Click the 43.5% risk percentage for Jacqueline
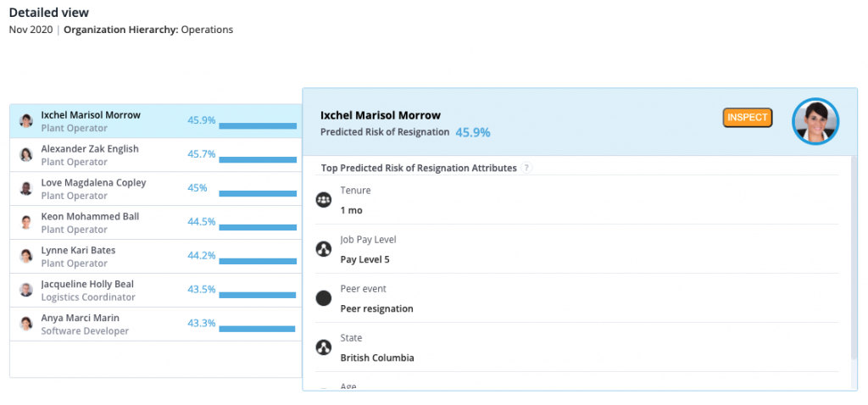Viewport: 868px width, 405px height. pos(202,290)
